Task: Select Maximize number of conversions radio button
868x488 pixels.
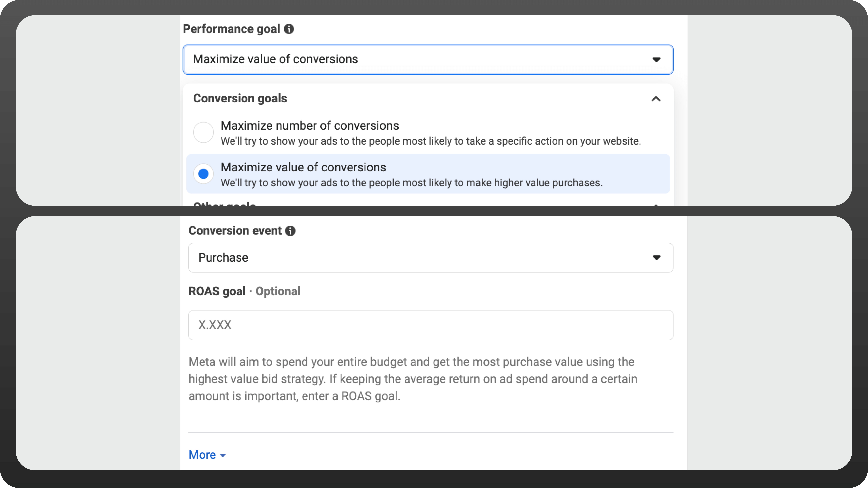Action: 203,132
